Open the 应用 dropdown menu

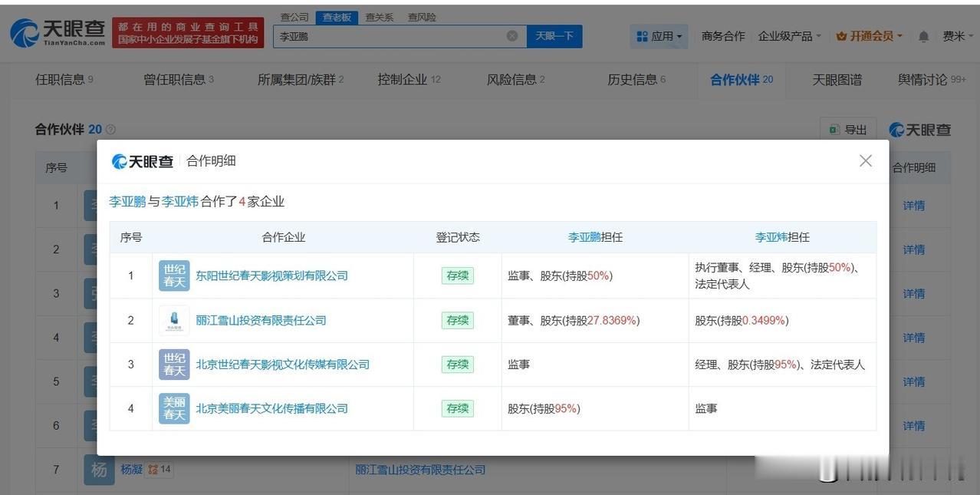click(659, 36)
